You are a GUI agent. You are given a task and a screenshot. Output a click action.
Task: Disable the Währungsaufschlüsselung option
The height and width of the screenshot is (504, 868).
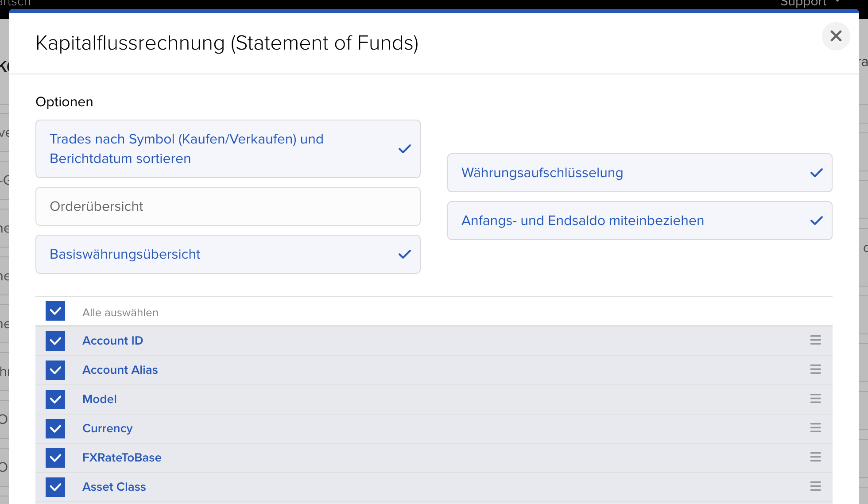(x=639, y=173)
